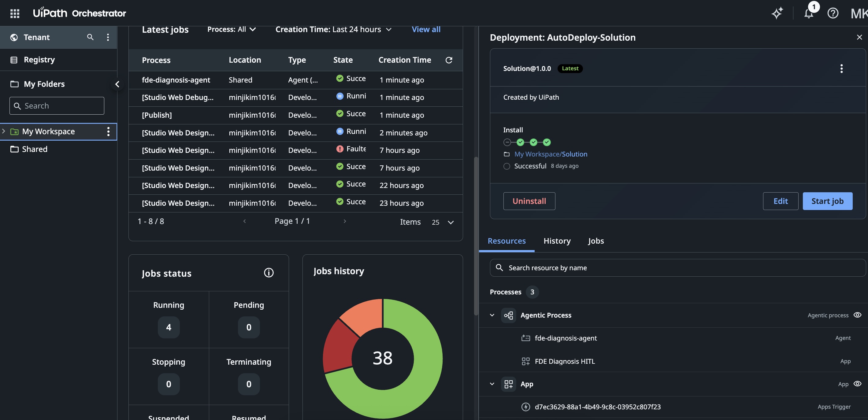Open My Workspace folder options menu

[x=108, y=131]
